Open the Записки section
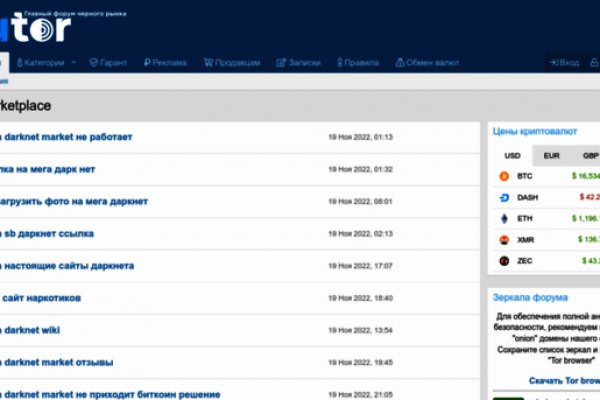This screenshot has height=400, width=600. (x=299, y=62)
